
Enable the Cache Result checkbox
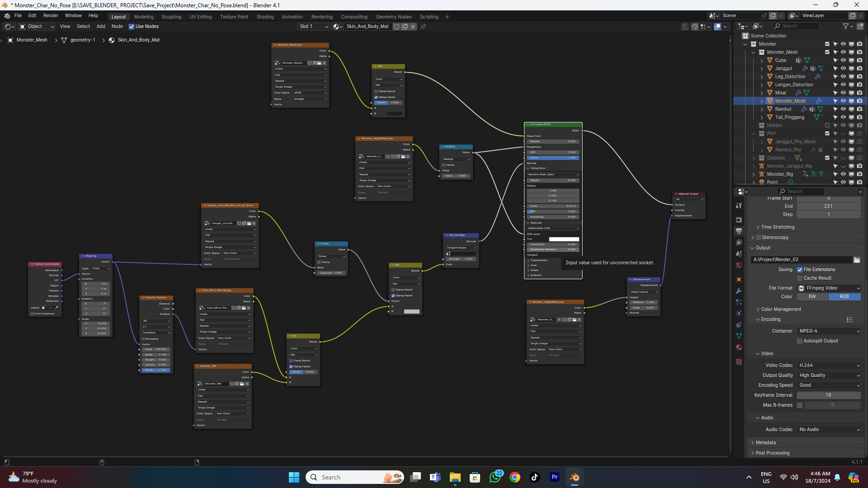pos(800,278)
